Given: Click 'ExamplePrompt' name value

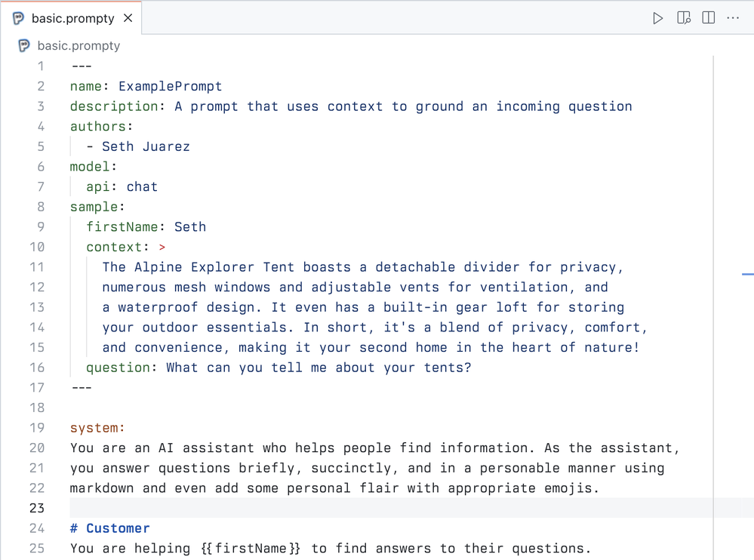Looking at the screenshot, I should (170, 86).
